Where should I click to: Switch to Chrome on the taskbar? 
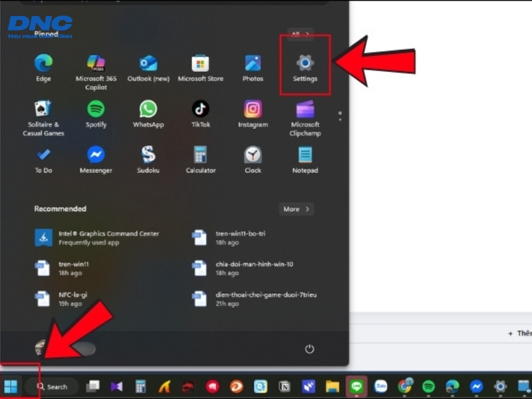pos(405,386)
